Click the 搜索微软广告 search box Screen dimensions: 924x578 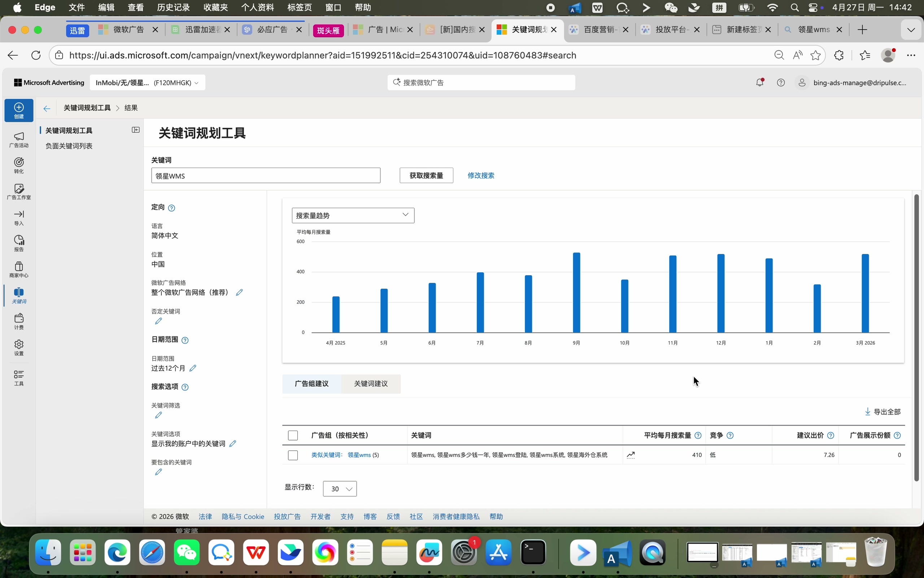(x=481, y=83)
